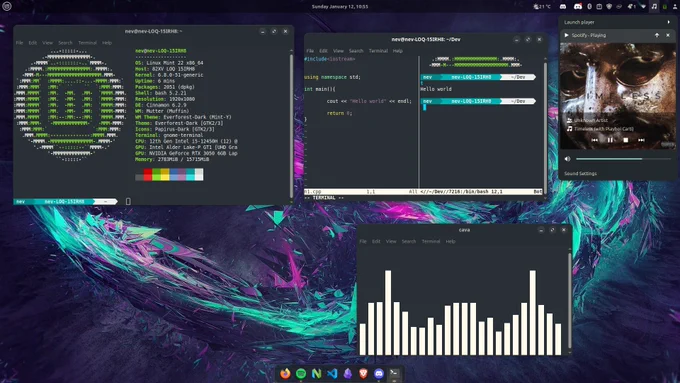Image resolution: width=680 pixels, height=383 pixels.
Task: Click '#include<iostream>' line in the editor
Action: [x=330, y=59]
